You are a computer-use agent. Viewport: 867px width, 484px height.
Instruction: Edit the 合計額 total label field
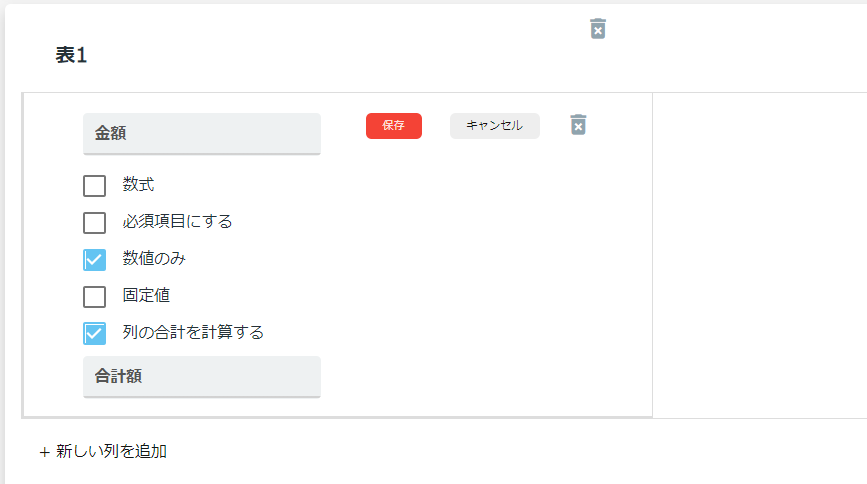point(202,377)
